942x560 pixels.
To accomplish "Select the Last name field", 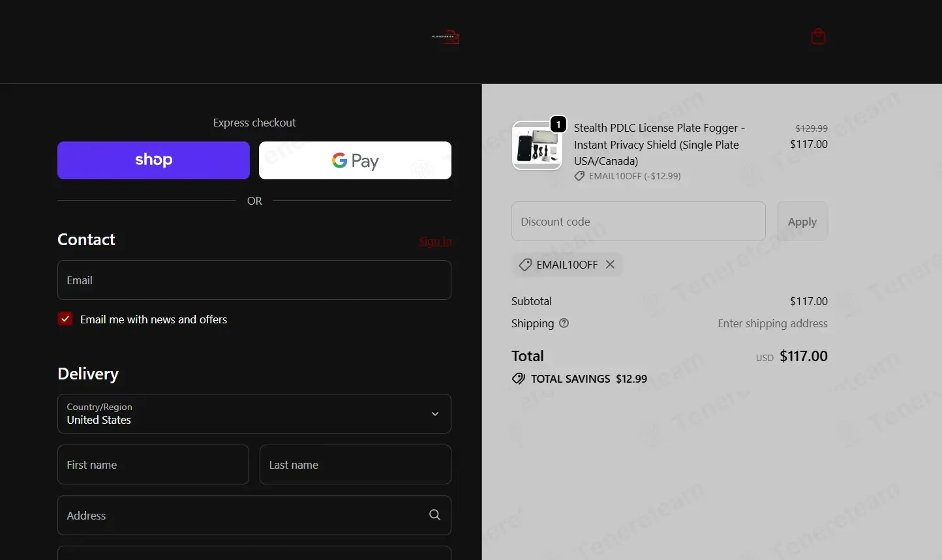I will (356, 465).
